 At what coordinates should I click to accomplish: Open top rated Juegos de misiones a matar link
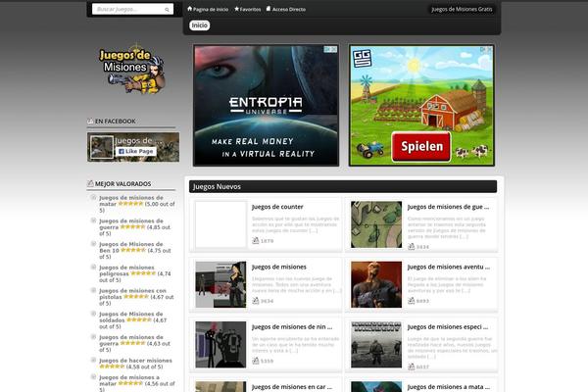click(x=129, y=380)
